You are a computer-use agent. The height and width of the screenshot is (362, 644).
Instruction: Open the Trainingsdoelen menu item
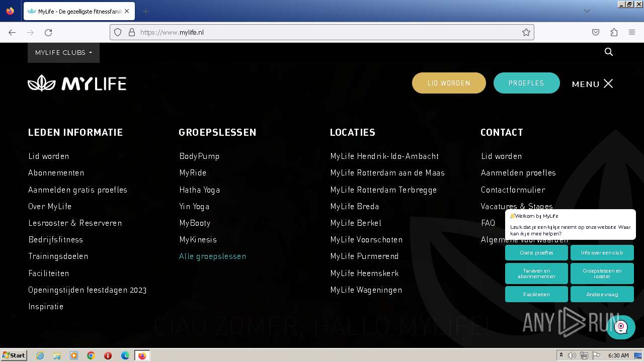[x=58, y=256]
